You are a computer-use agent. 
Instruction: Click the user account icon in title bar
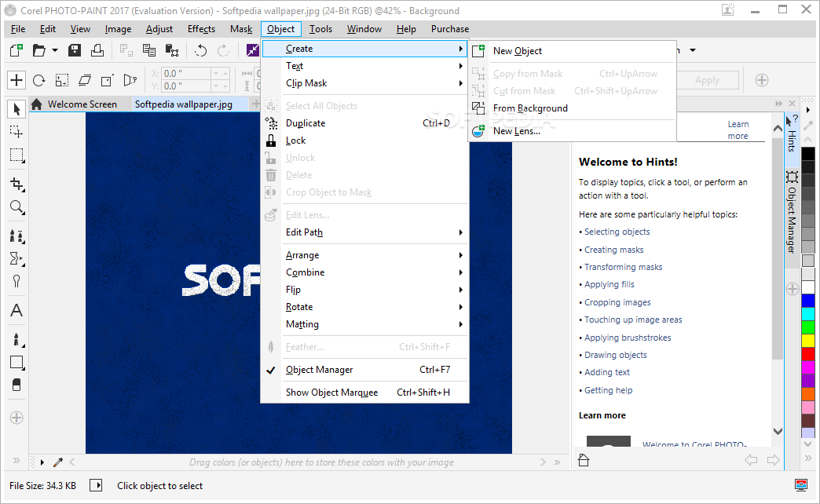728,9
